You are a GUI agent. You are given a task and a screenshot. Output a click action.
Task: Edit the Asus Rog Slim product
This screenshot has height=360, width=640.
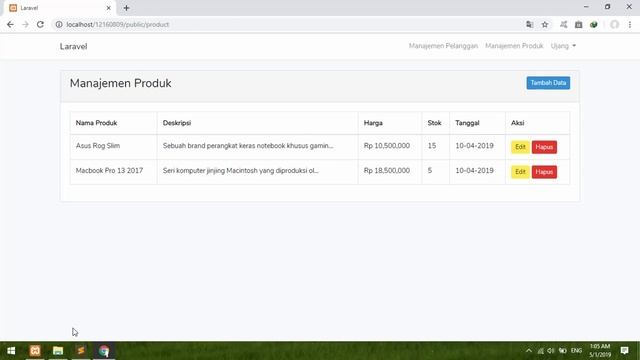(x=520, y=147)
